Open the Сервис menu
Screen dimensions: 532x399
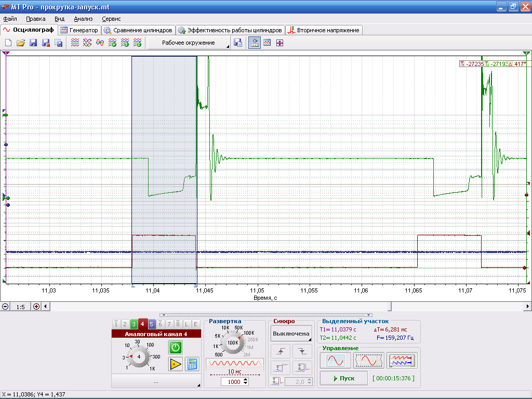(111, 19)
